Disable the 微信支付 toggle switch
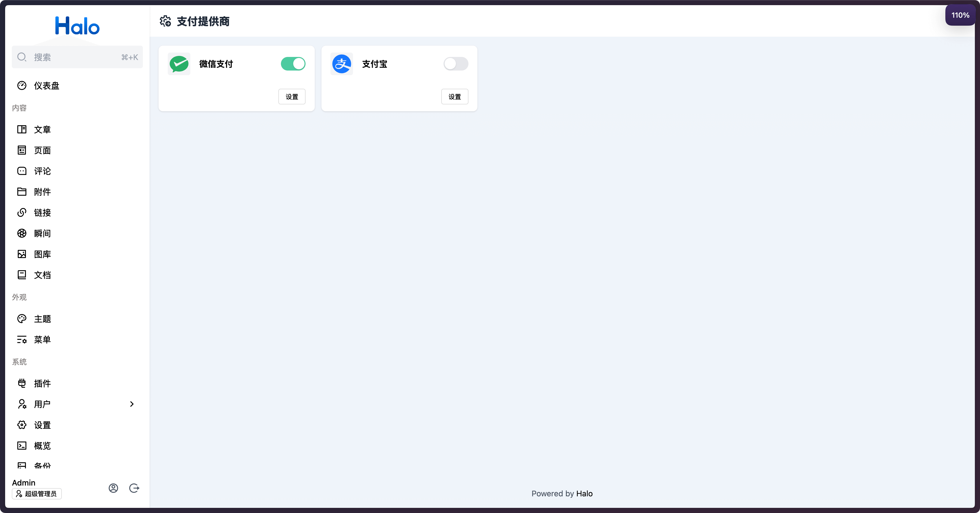 pyautogui.click(x=293, y=64)
